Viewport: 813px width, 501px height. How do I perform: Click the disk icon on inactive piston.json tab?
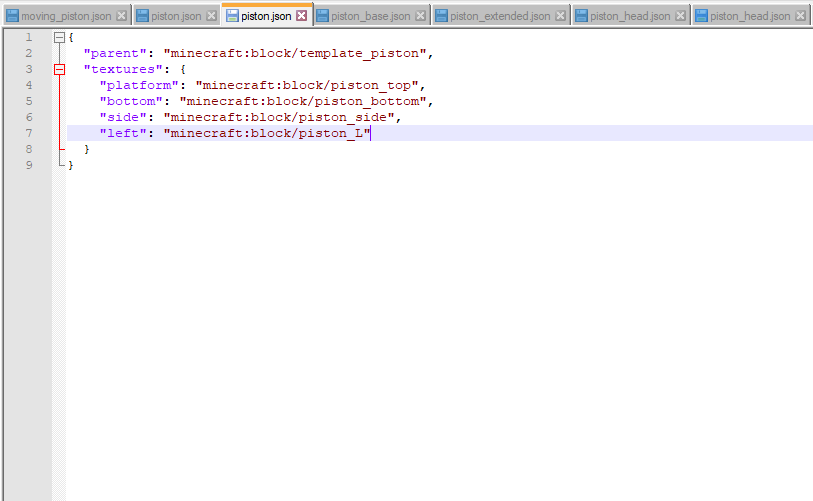(x=142, y=16)
